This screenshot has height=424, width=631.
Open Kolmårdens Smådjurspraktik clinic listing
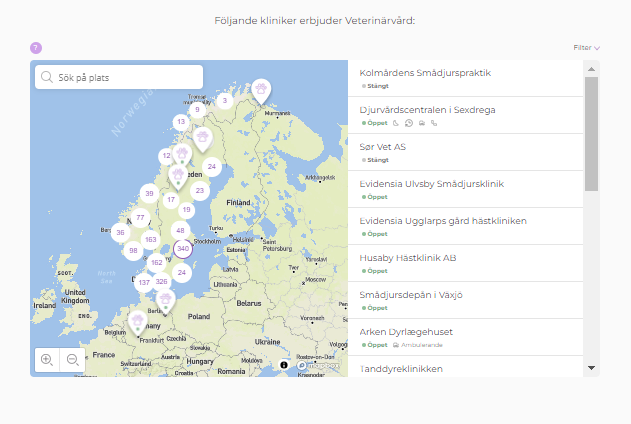point(425,73)
